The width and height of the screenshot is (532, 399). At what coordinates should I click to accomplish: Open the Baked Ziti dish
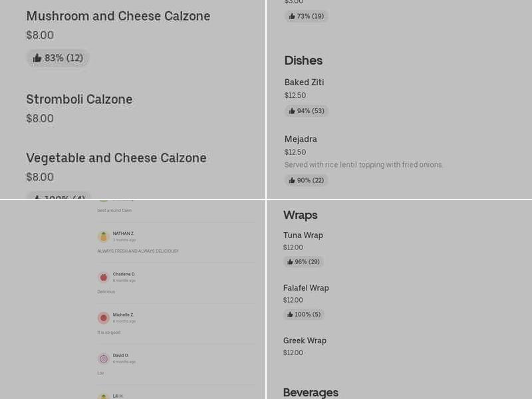tap(304, 82)
